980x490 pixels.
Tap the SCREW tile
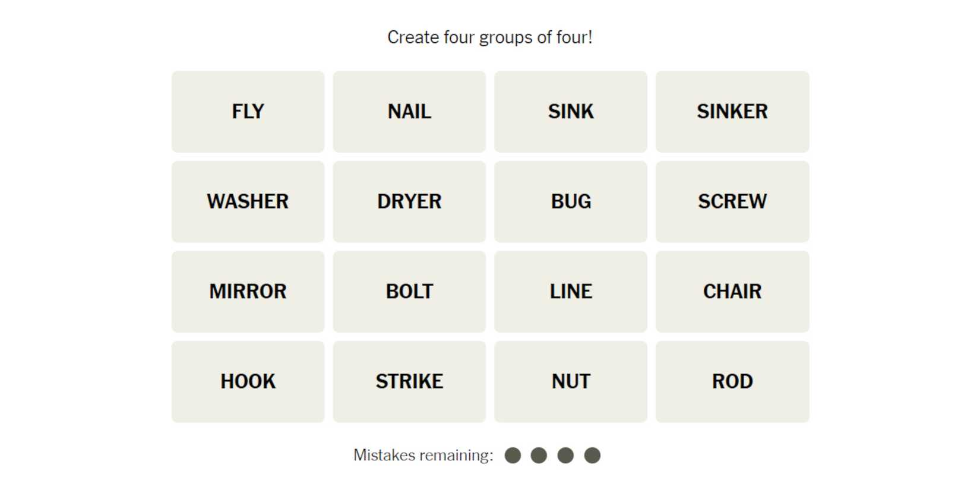point(732,201)
